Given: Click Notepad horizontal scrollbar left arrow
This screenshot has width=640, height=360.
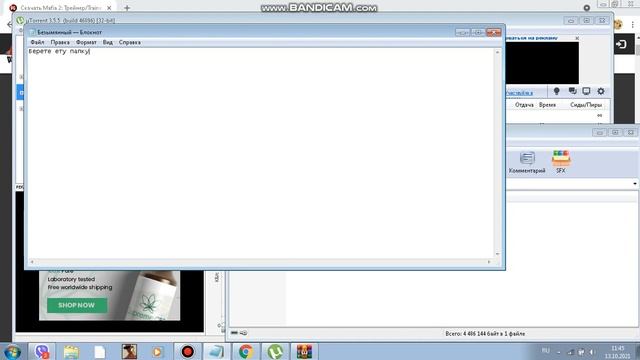Looking at the screenshot, I should point(32,262).
